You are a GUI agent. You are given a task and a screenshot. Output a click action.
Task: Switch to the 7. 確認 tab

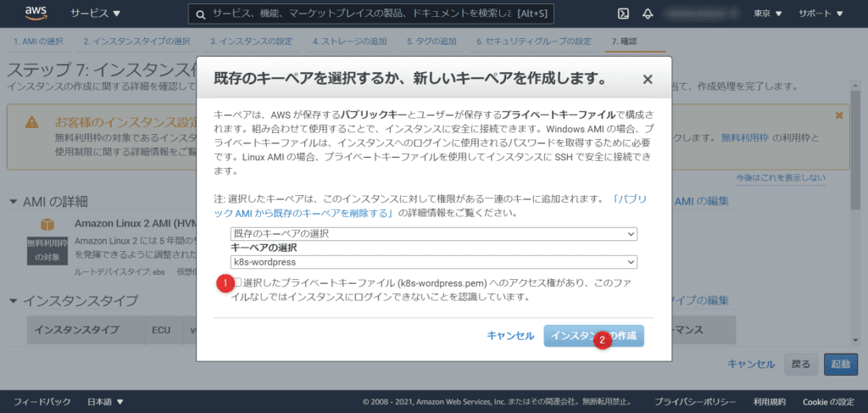pos(624,41)
